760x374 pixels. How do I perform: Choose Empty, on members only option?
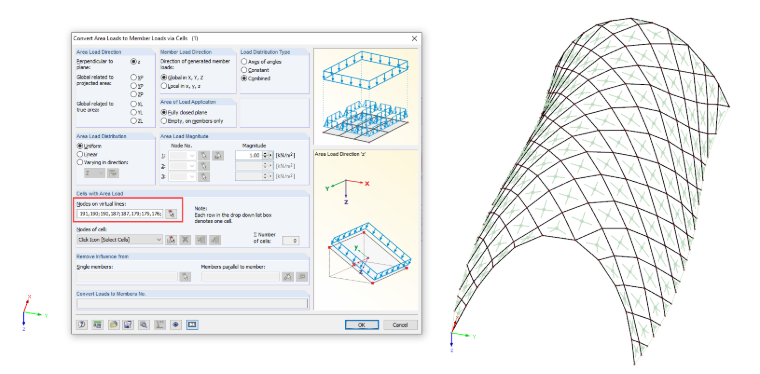(x=164, y=121)
